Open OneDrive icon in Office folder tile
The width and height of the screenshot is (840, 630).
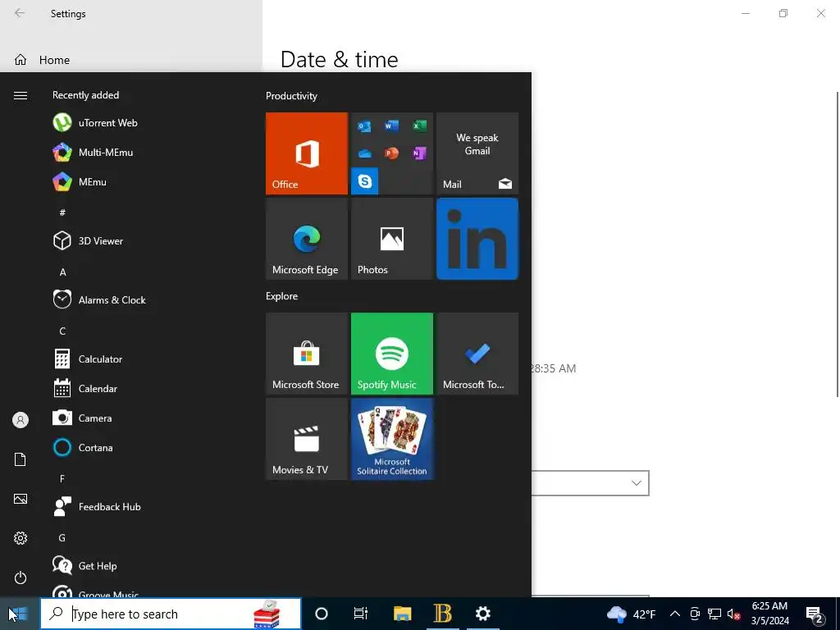365,153
